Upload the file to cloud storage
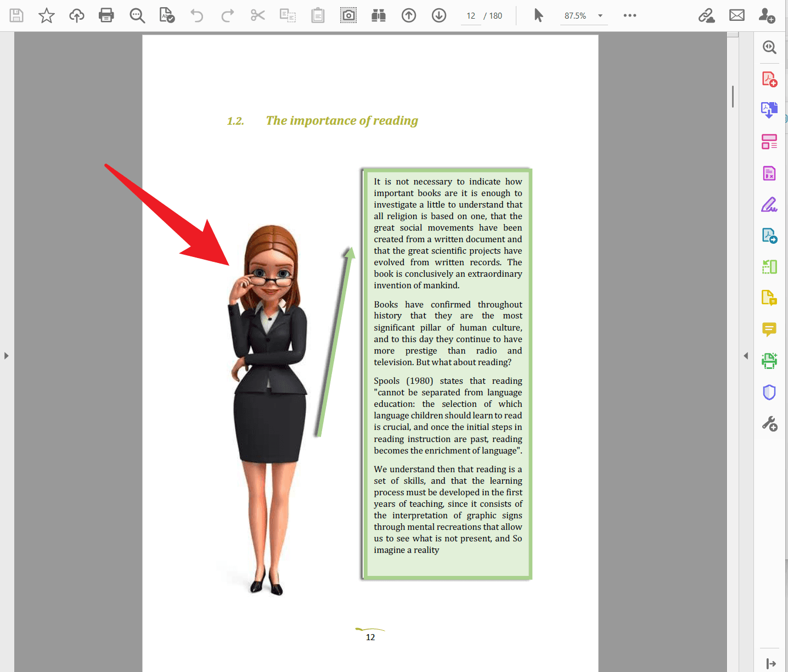The height and width of the screenshot is (672, 788). [77, 15]
